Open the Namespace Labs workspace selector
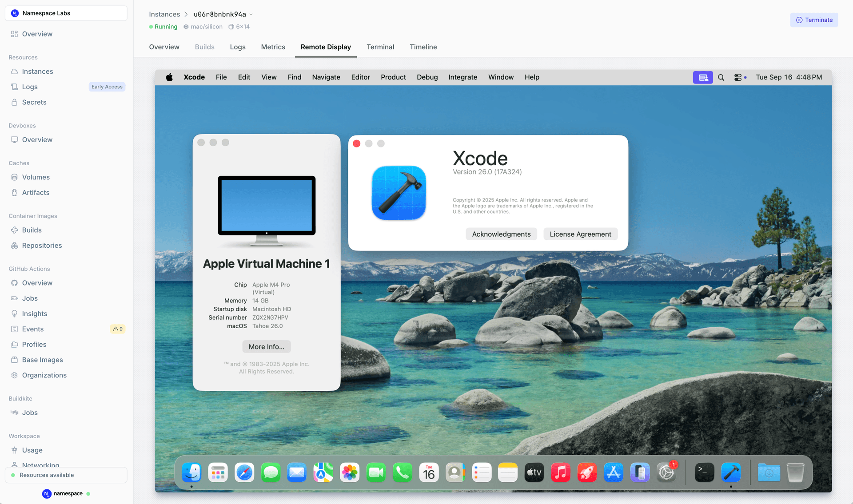Image resolution: width=853 pixels, height=504 pixels. click(66, 13)
